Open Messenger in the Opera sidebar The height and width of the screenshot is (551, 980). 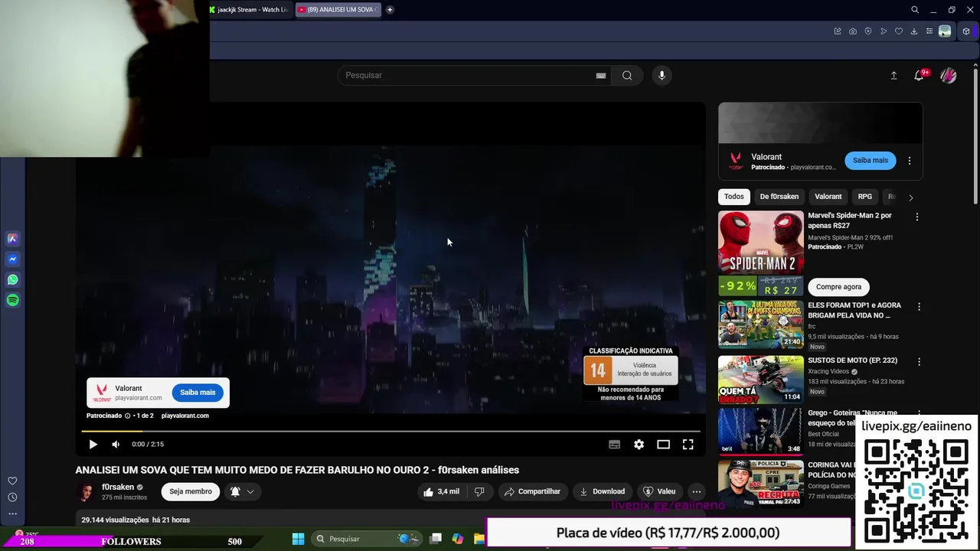click(x=12, y=259)
